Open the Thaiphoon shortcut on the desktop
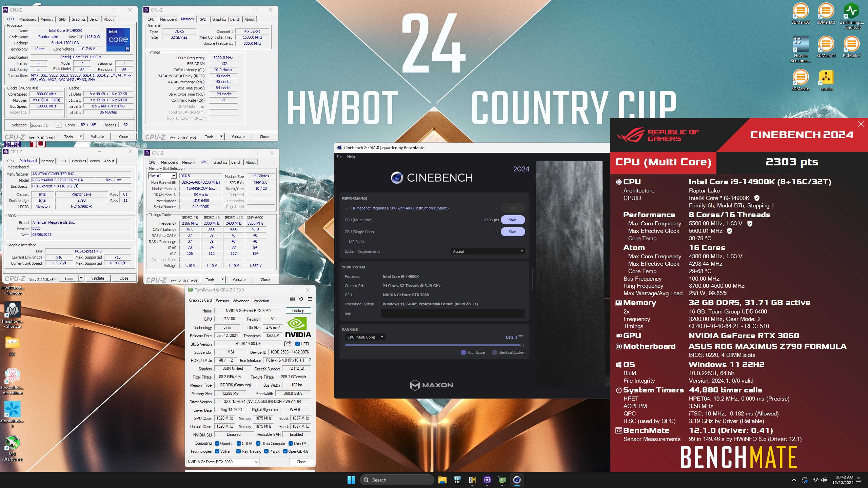 (13, 315)
